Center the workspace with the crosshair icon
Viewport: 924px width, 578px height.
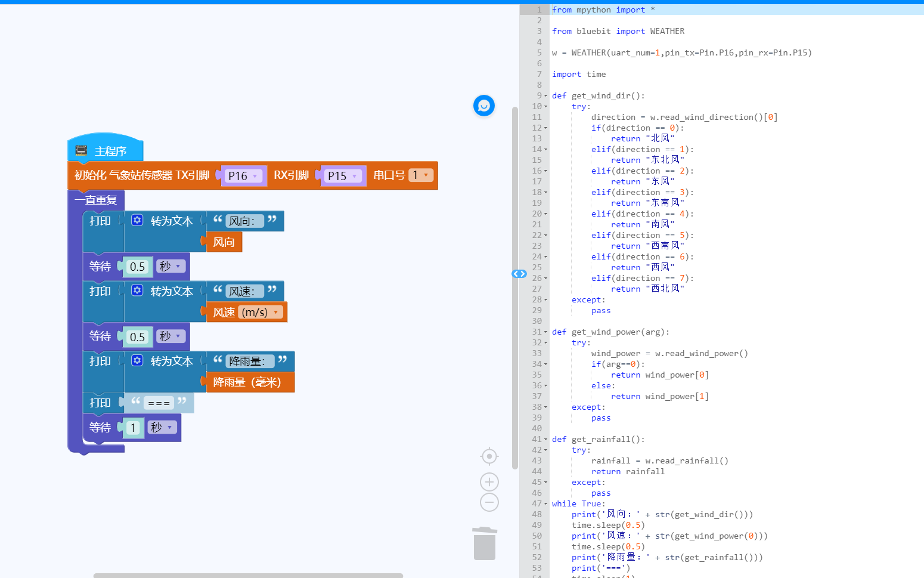coord(489,456)
